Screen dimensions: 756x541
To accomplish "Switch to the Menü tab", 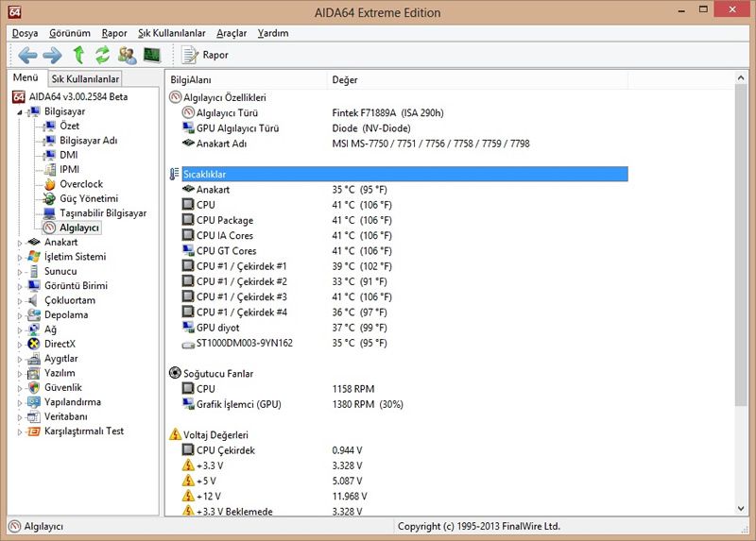I will [x=26, y=77].
